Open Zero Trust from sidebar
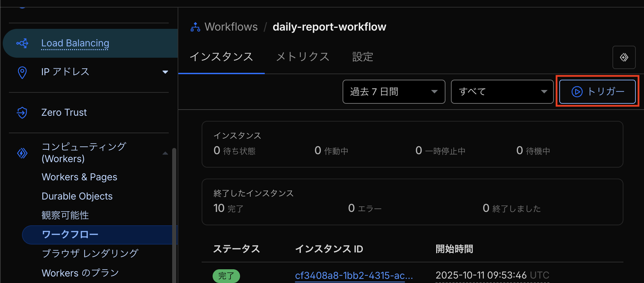This screenshot has width=644, height=283. [64, 113]
